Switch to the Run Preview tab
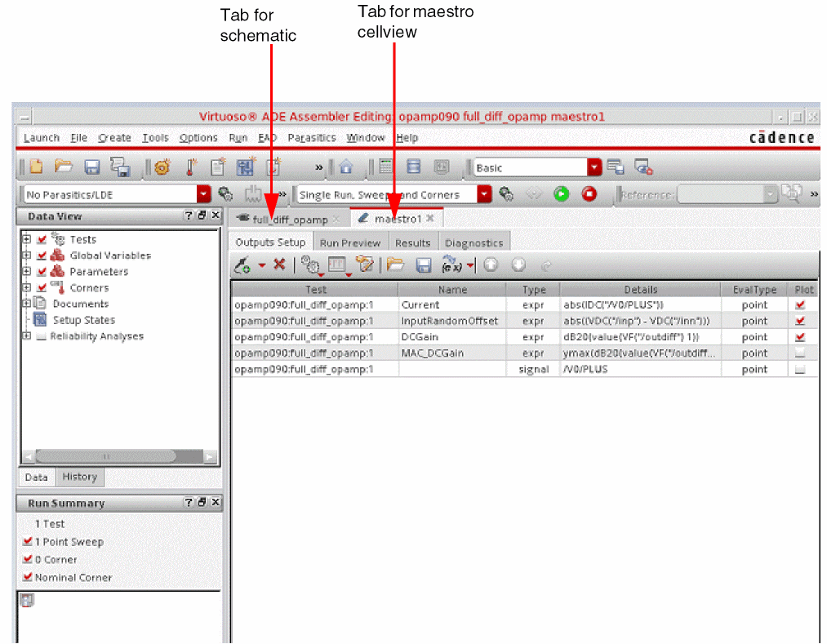Screen dimensions: 827x644 pyautogui.click(x=350, y=242)
